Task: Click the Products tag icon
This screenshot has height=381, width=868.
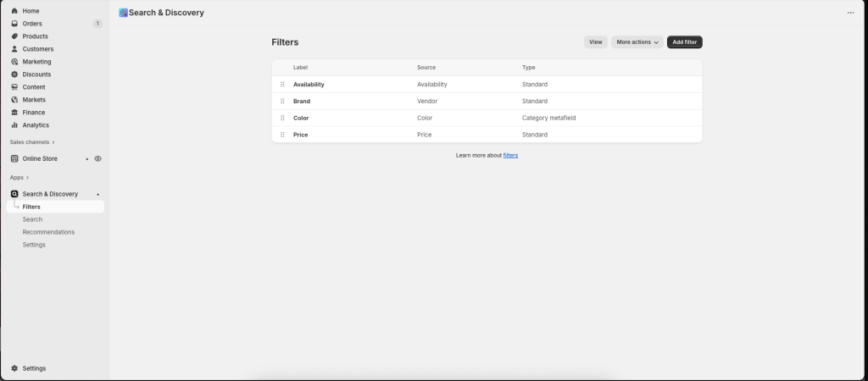Action: click(14, 36)
